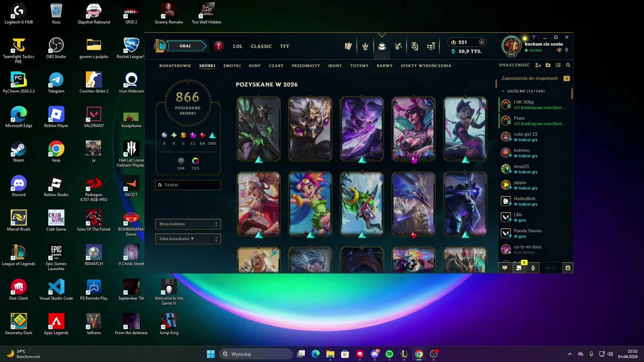Screen dimensions: 644x362
Task: Open the Store coin stack icon
Action: [x=431, y=46]
